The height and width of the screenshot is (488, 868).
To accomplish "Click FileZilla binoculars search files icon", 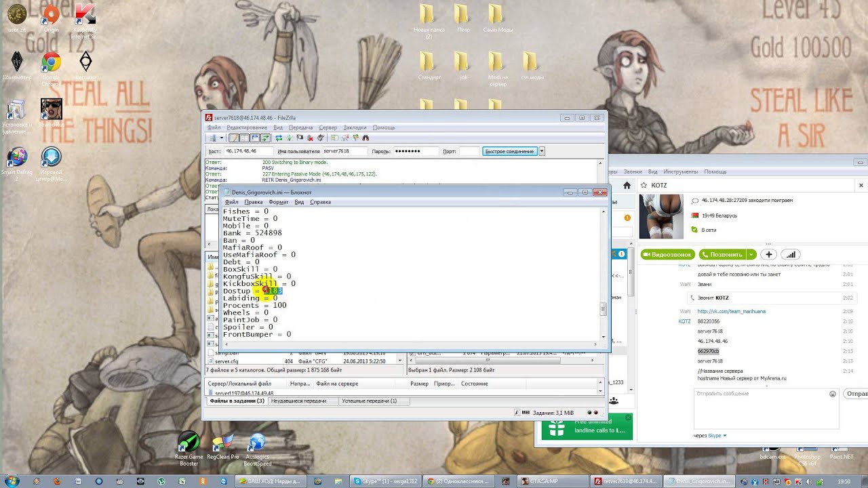I will 366,138.
